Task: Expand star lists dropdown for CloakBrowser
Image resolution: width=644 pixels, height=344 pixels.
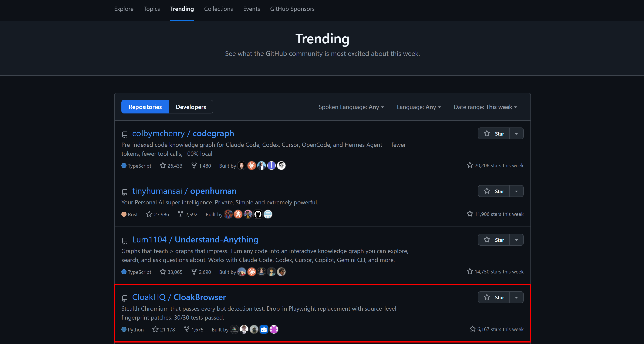Action: tap(516, 297)
